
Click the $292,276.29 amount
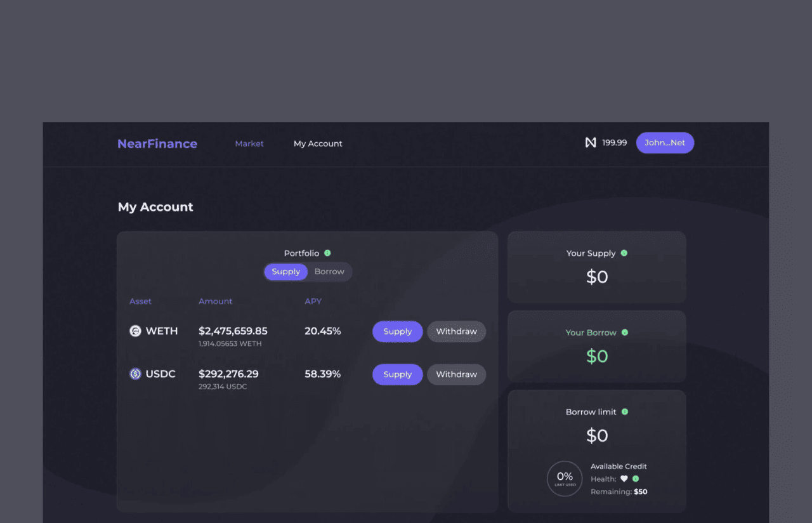pos(228,374)
